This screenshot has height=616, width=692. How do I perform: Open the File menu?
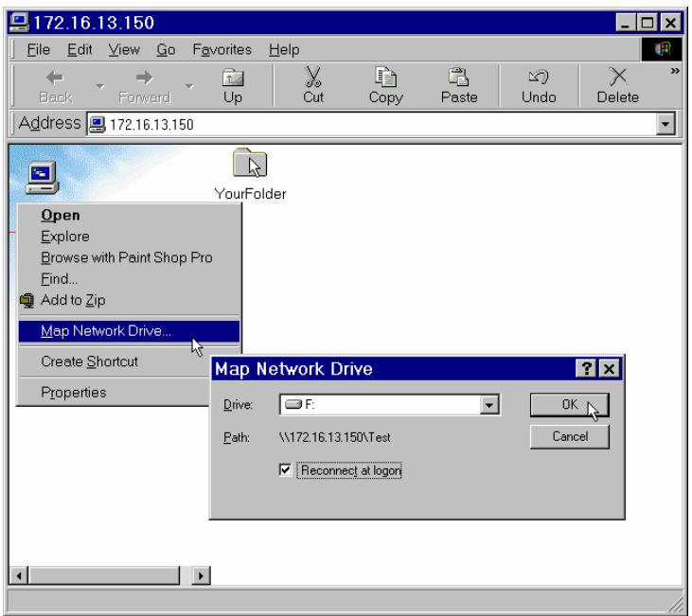tap(38, 49)
